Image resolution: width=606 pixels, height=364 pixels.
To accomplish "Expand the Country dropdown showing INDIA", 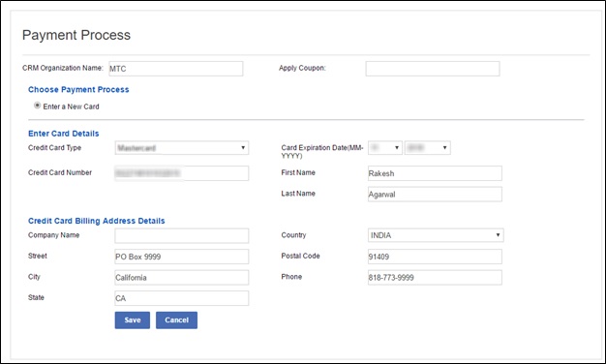I will [x=436, y=235].
